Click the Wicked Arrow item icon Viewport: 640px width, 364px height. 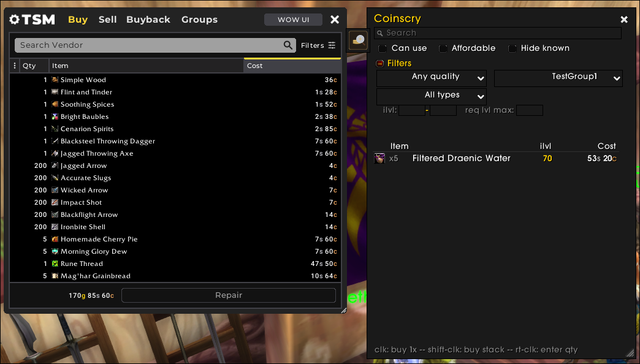55,190
